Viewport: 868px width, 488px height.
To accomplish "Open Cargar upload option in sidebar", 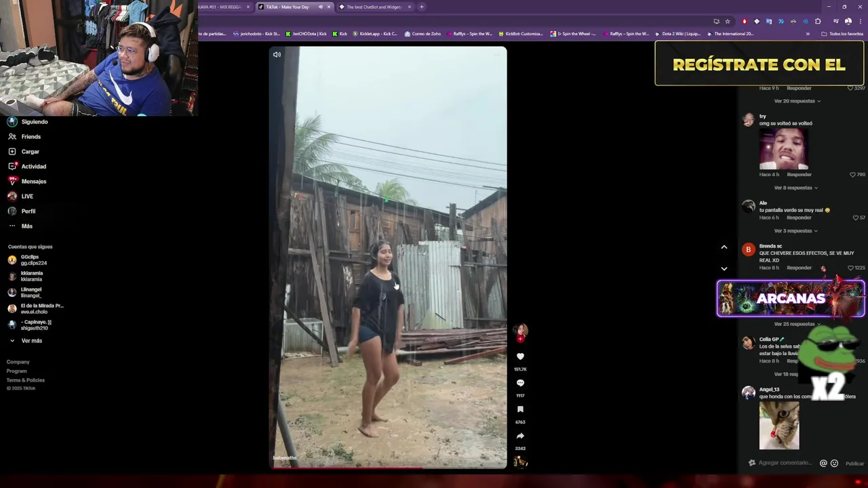I will (x=24, y=152).
